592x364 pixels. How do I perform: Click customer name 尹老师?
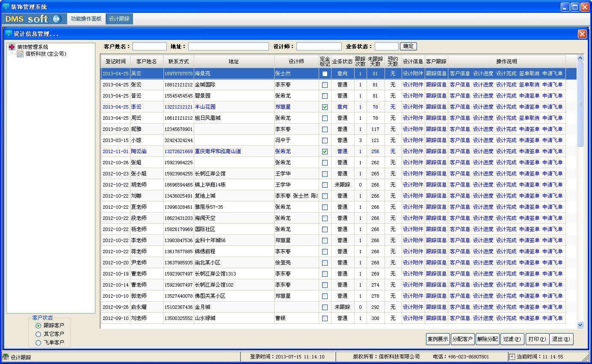pyautogui.click(x=139, y=263)
